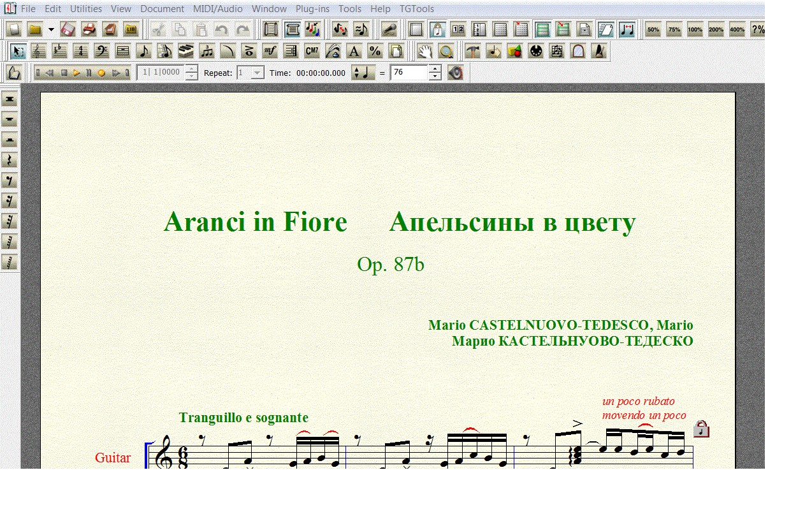The image size is (812, 521).
Task: Open the custom zoom ?% button
Action: click(758, 29)
